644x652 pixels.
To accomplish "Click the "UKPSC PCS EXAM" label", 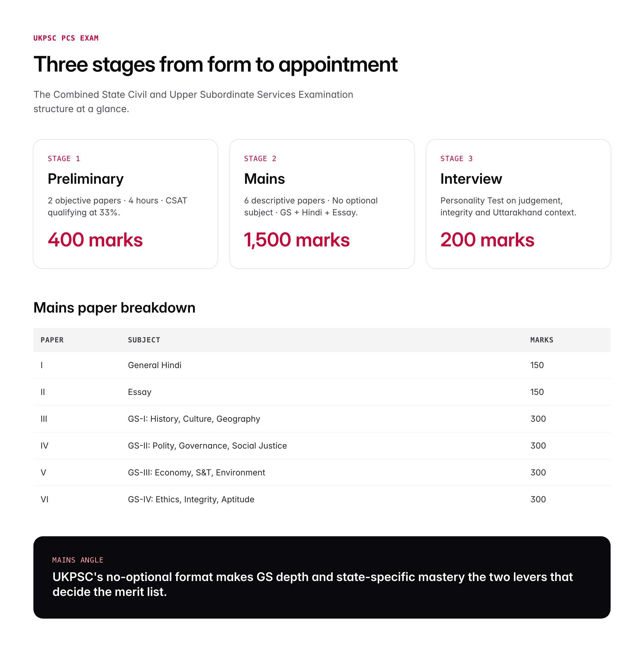I will 66,38.
